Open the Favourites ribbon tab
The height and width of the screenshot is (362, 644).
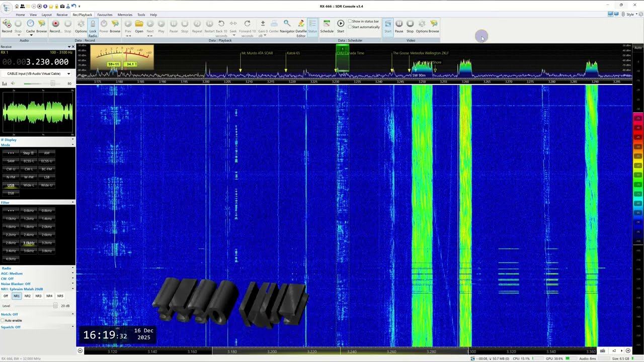click(x=105, y=15)
